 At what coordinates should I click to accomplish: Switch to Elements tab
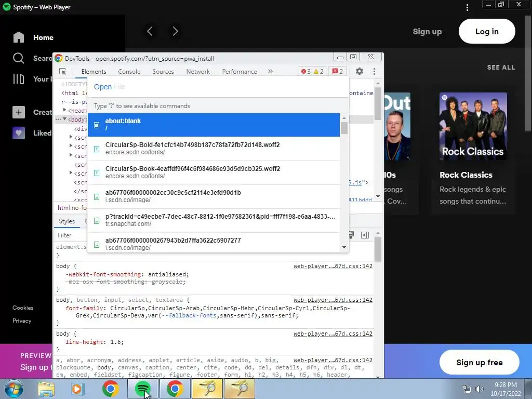94,72
